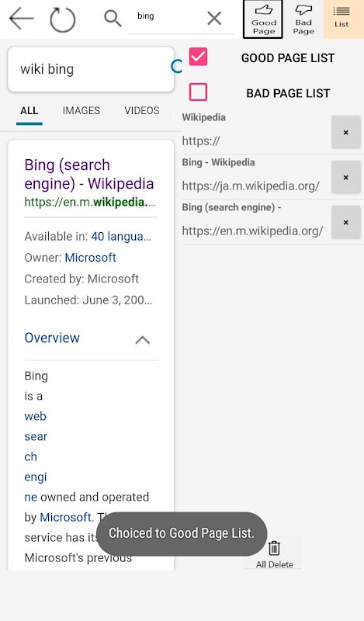Screen dimensions: 364x621
Task: Mark as Bad Page with thumbs-down icon
Action: pyautogui.click(x=303, y=19)
